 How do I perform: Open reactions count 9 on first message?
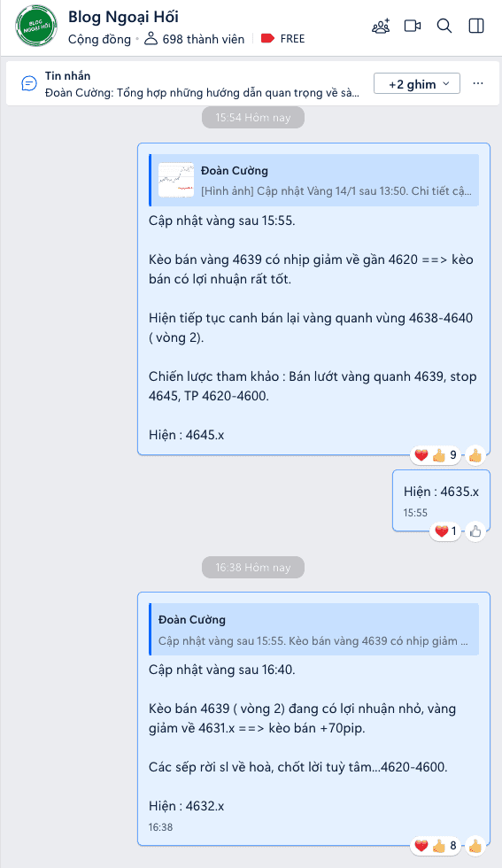436,455
